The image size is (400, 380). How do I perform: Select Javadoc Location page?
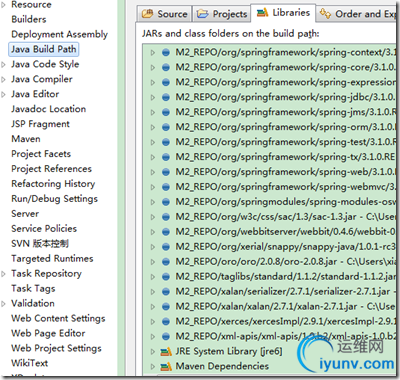[49, 109]
